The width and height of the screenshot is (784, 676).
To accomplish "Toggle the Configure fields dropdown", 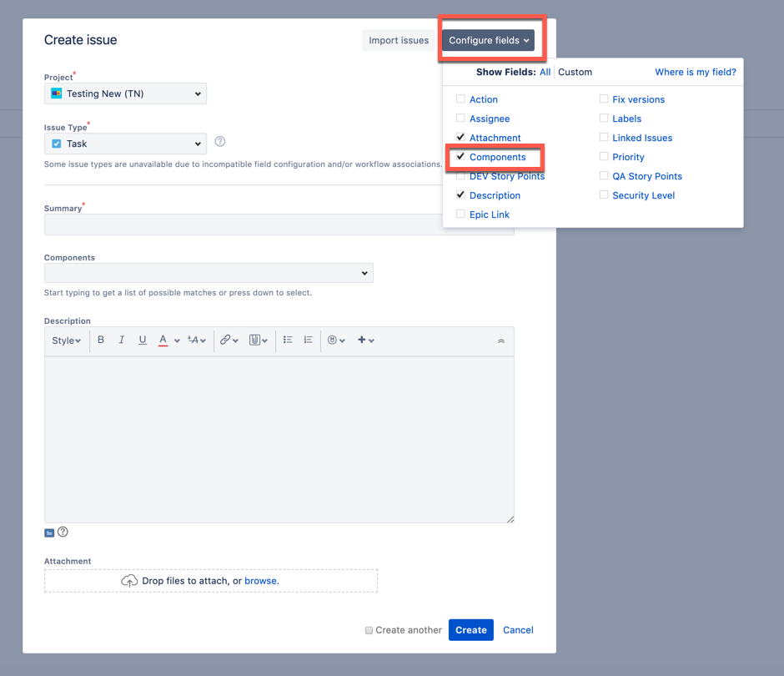I will click(x=488, y=40).
